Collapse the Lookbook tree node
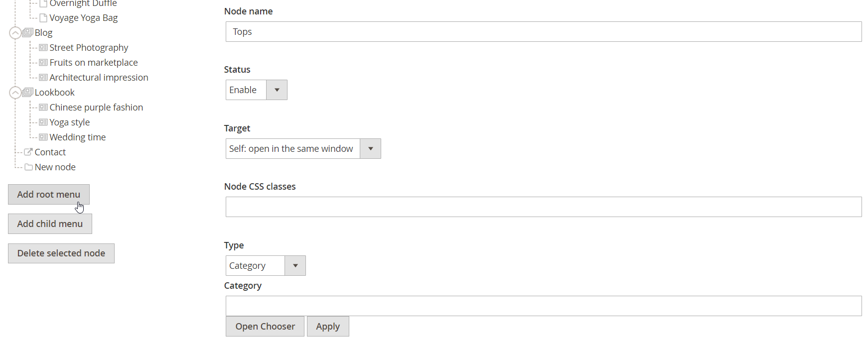Screen dimensions: 868x345 point(15,93)
